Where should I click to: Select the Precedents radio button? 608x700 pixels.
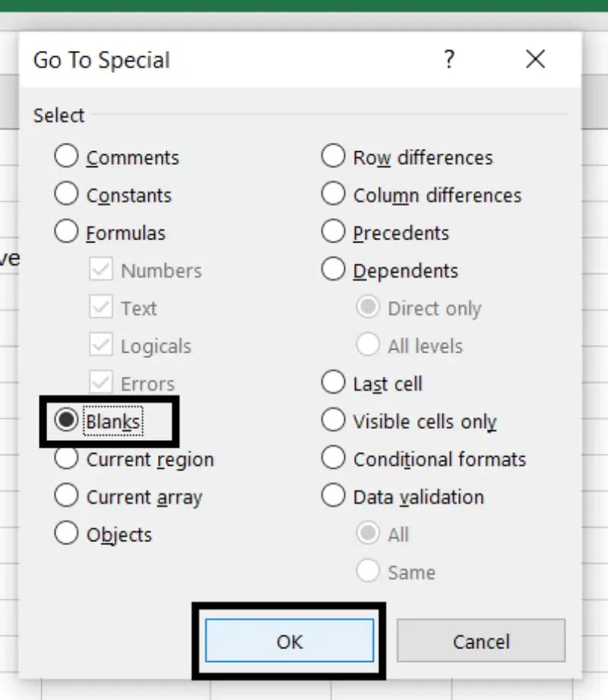coord(334,232)
